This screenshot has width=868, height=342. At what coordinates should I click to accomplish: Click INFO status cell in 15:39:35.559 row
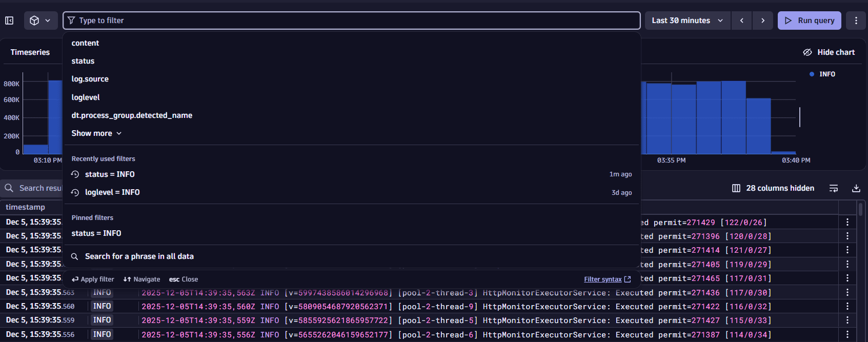click(102, 320)
